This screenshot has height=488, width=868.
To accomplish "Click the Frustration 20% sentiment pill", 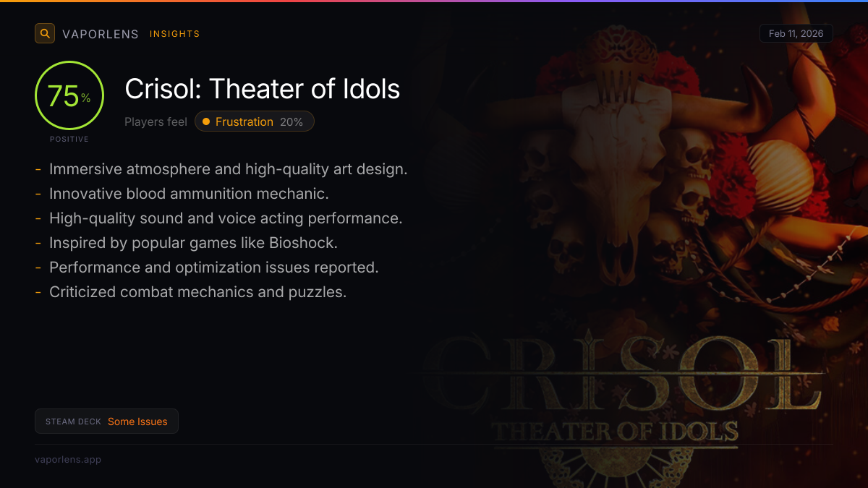I will tap(255, 121).
